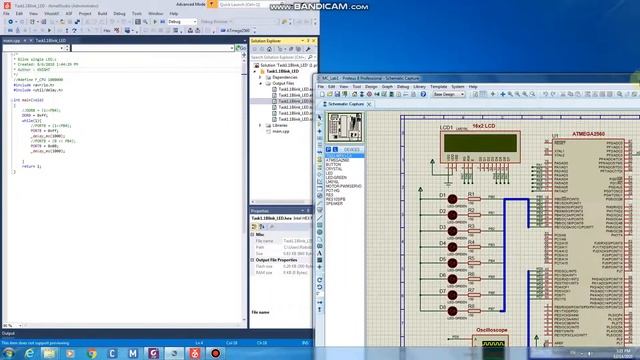Select BUTTON in devices list

(333, 164)
